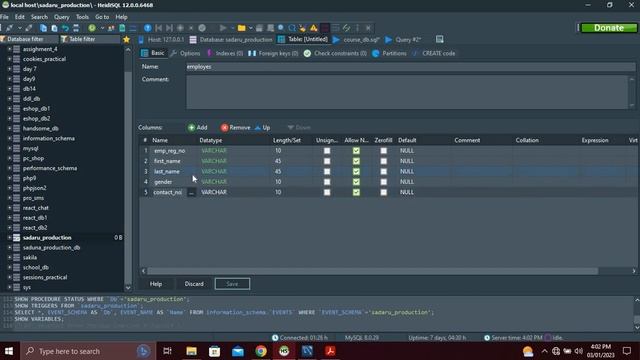Expand the information_schema tree node
The width and height of the screenshot is (640, 360).
tap(9, 138)
